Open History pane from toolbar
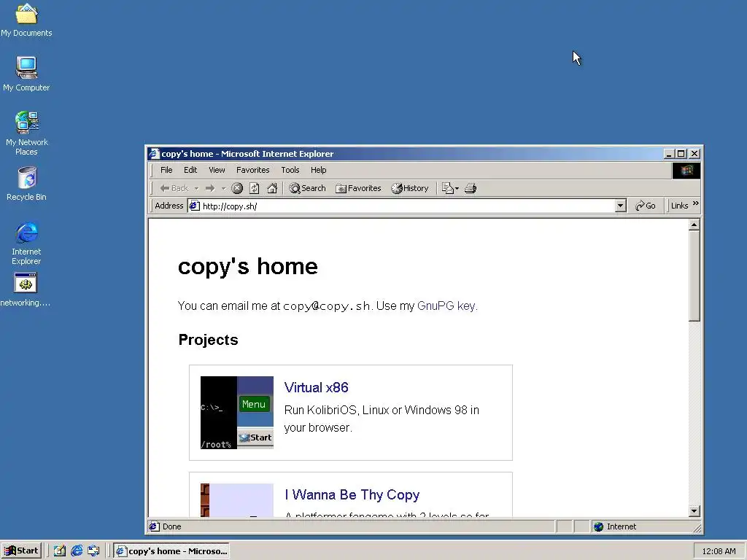This screenshot has height=560, width=747. pyautogui.click(x=410, y=188)
